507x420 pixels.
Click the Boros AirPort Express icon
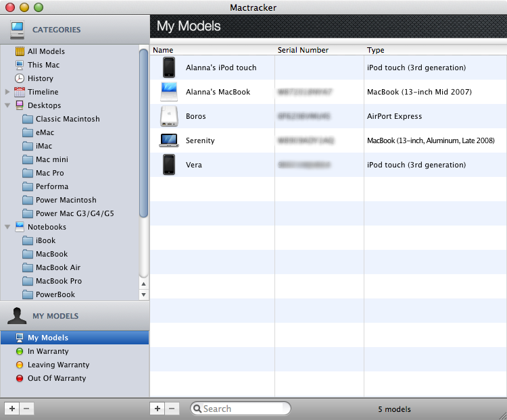pyautogui.click(x=169, y=116)
